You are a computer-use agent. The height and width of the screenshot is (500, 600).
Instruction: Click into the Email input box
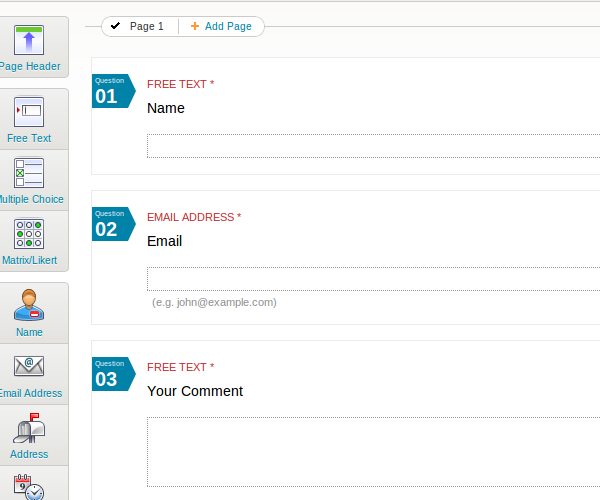coord(373,279)
